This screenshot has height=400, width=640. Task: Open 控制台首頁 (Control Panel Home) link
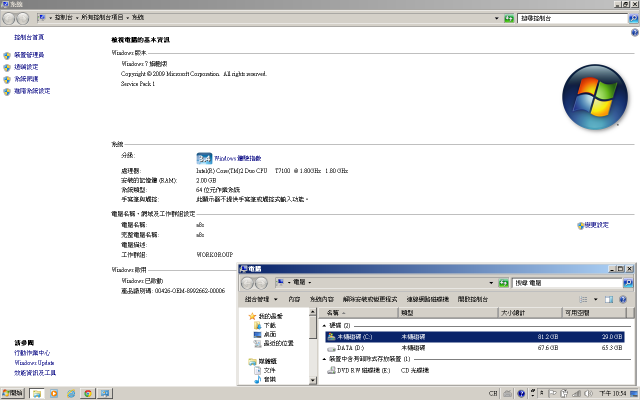[29, 37]
